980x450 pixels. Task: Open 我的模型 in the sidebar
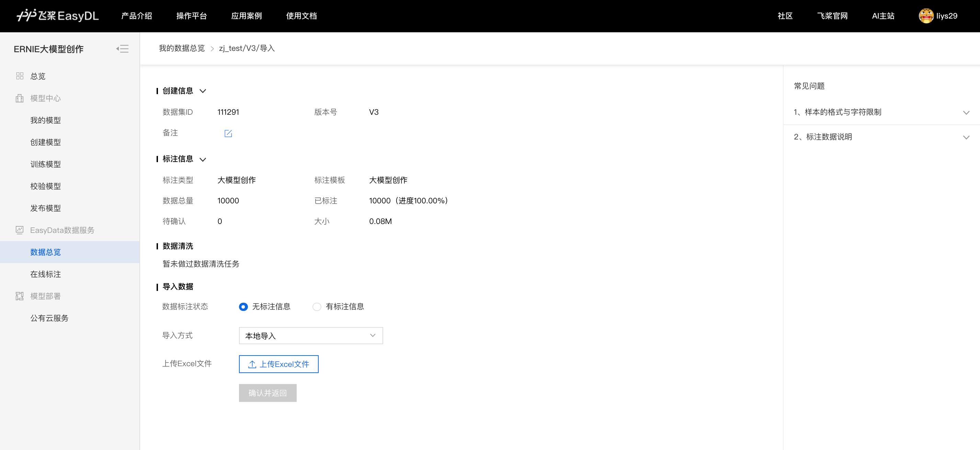click(45, 120)
